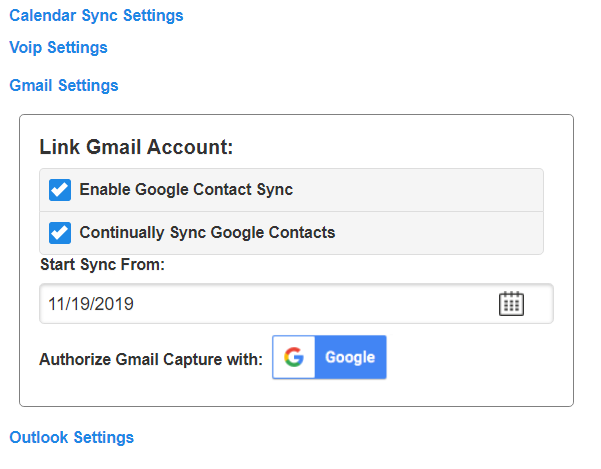601x469 pixels.
Task: Click the white Google logo tile on button
Action: (x=293, y=358)
